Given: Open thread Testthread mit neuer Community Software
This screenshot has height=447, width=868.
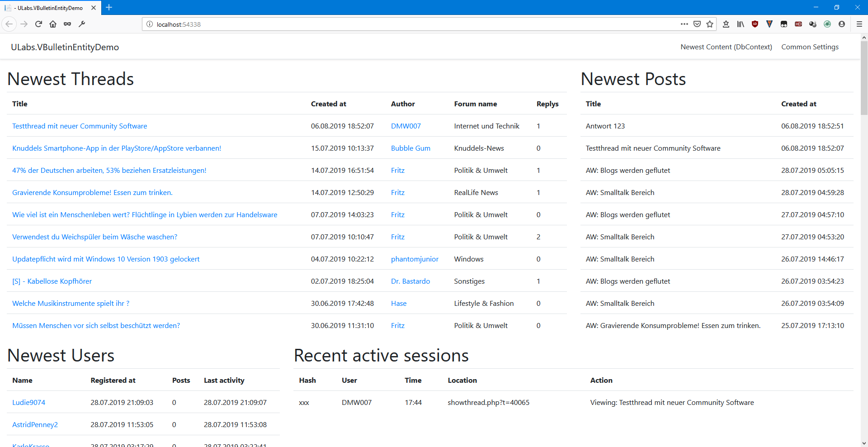Looking at the screenshot, I should (x=80, y=126).
